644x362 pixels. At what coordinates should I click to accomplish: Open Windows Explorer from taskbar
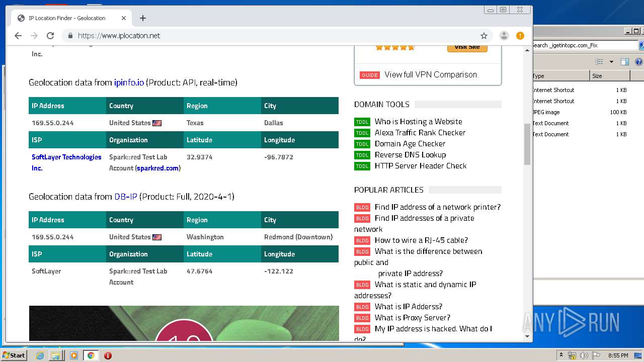pyautogui.click(x=57, y=355)
